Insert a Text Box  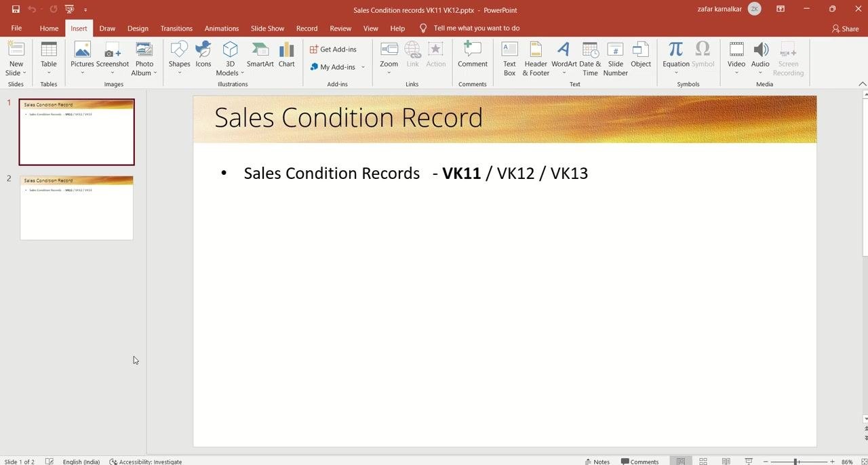509,58
